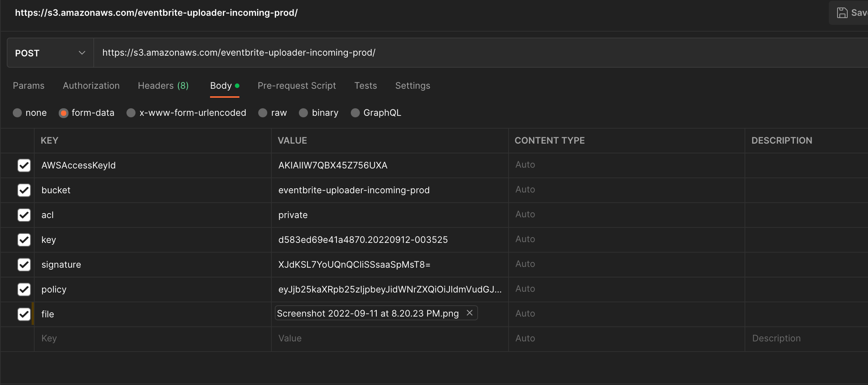Open the Params tab
Image resolution: width=868 pixels, height=385 pixels.
(x=28, y=86)
